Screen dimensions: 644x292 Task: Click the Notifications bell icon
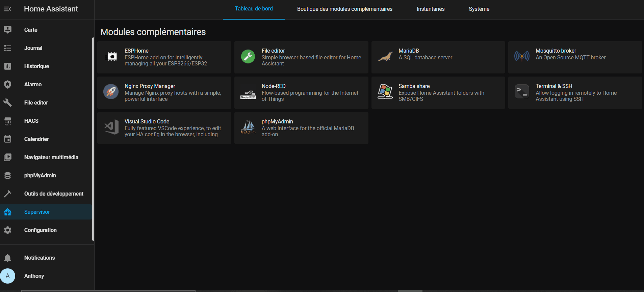7,258
